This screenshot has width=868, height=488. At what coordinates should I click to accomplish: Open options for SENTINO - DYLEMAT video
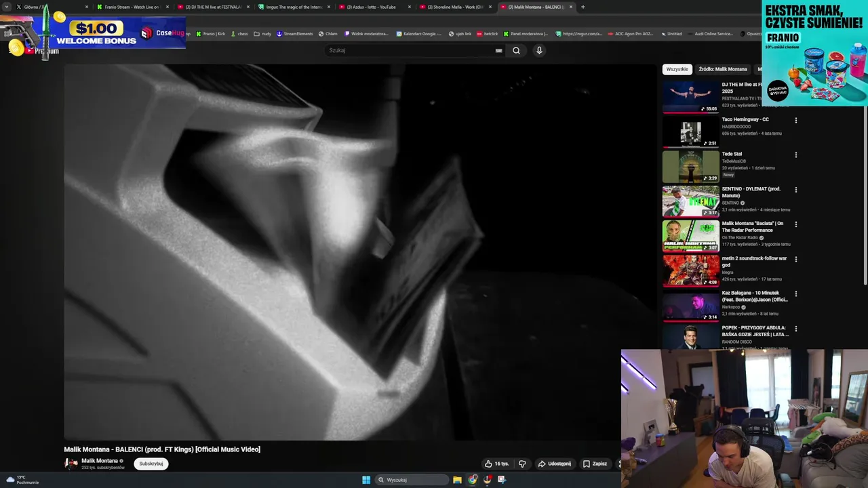pyautogui.click(x=795, y=190)
